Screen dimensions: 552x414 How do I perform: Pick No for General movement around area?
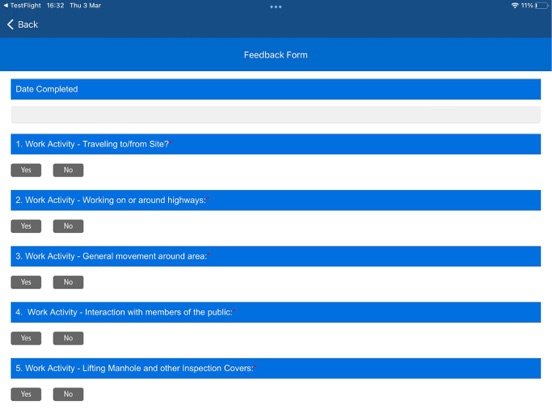click(x=68, y=282)
